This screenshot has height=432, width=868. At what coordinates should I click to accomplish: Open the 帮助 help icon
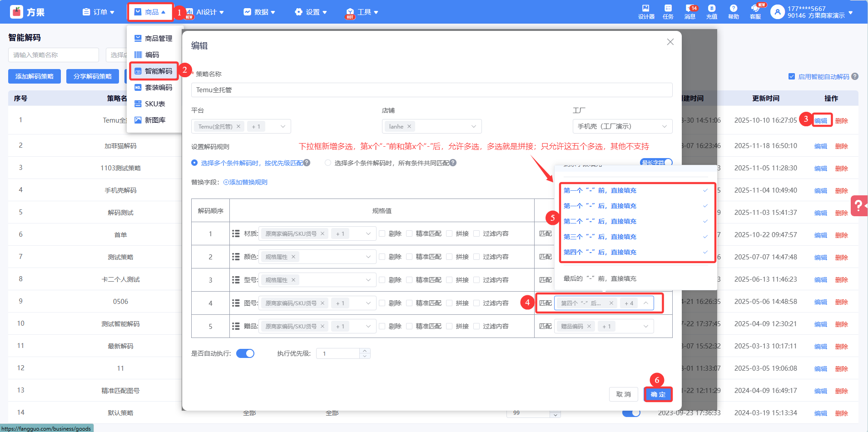pos(733,12)
